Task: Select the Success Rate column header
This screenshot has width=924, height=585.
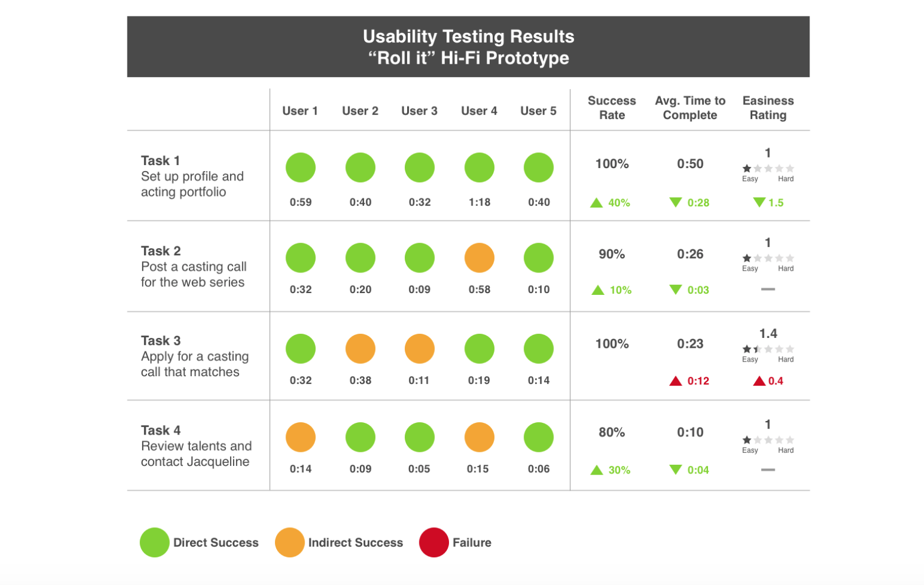Action: point(612,108)
